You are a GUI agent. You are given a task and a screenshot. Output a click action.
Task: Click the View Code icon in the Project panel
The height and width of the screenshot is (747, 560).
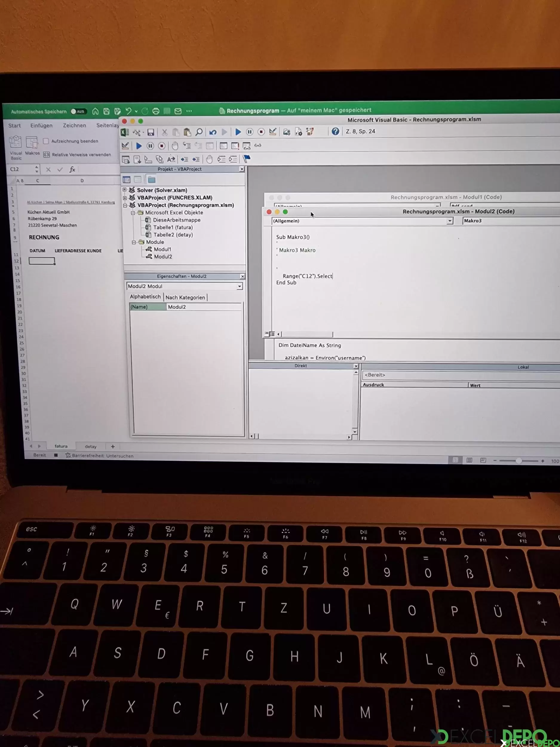click(x=127, y=180)
